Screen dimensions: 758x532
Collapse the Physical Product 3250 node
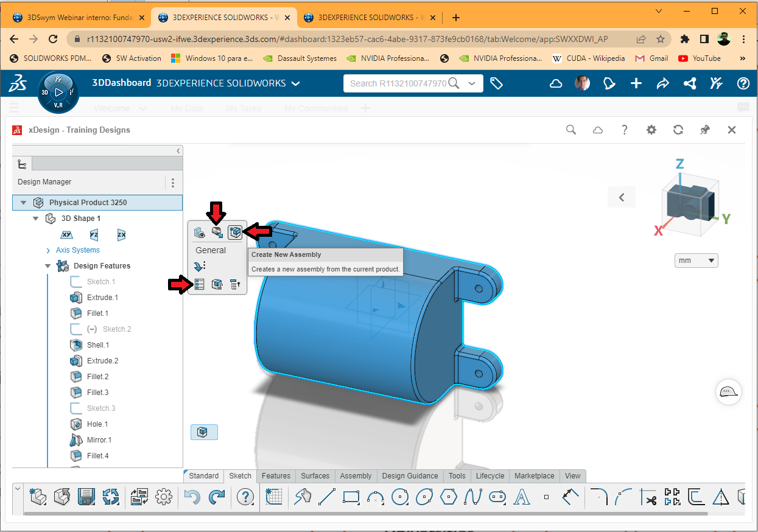click(x=24, y=203)
